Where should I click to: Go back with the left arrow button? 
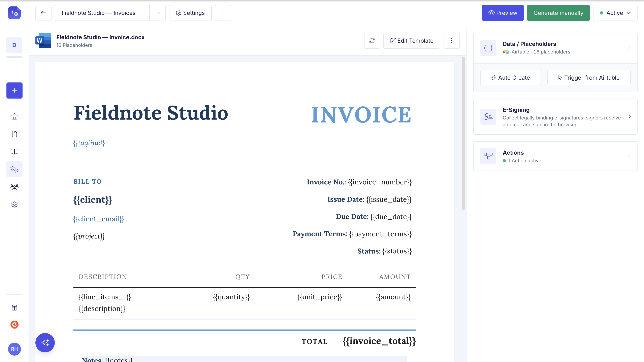(43, 13)
